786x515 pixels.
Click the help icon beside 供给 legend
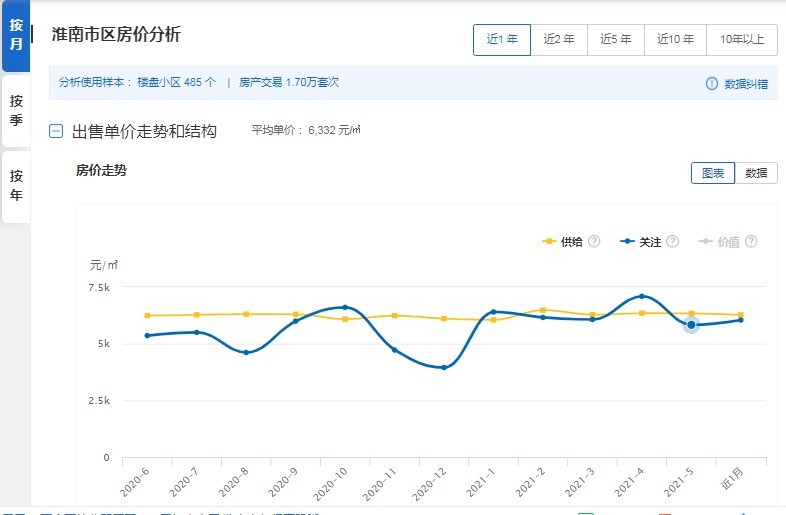click(594, 242)
